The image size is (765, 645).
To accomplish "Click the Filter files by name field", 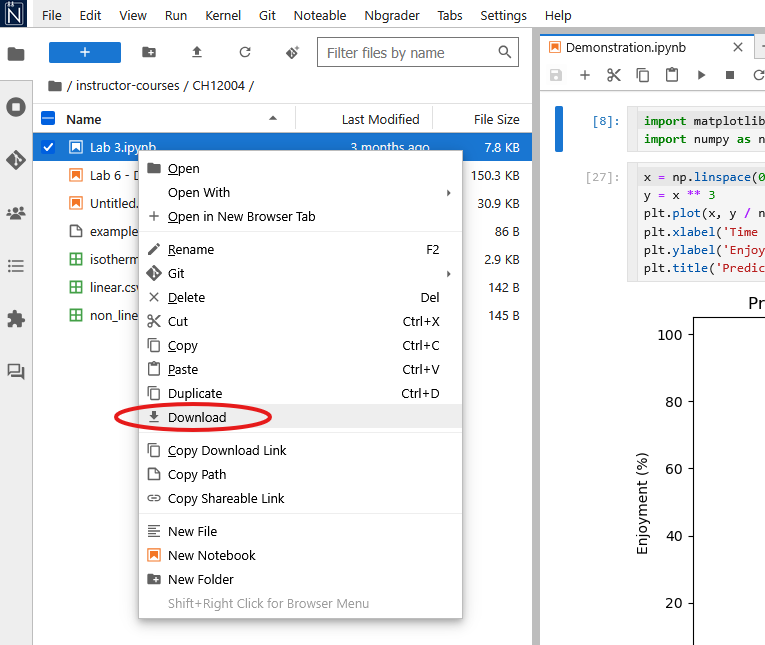I will 408,52.
